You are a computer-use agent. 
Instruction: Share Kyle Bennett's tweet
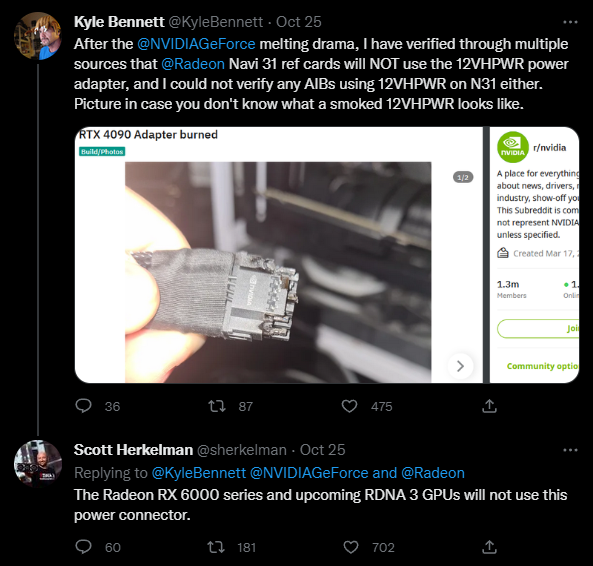pyautogui.click(x=489, y=406)
